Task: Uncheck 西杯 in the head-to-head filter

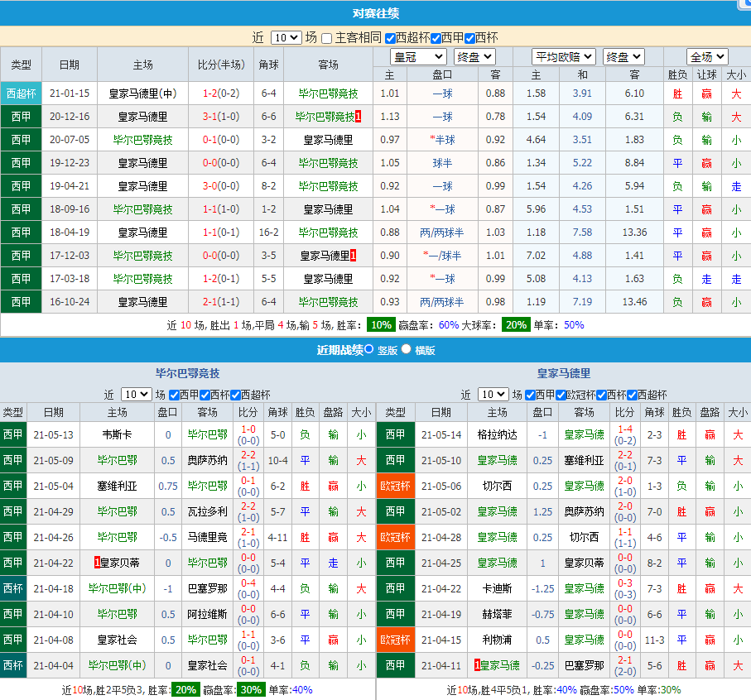Action: 469,38
